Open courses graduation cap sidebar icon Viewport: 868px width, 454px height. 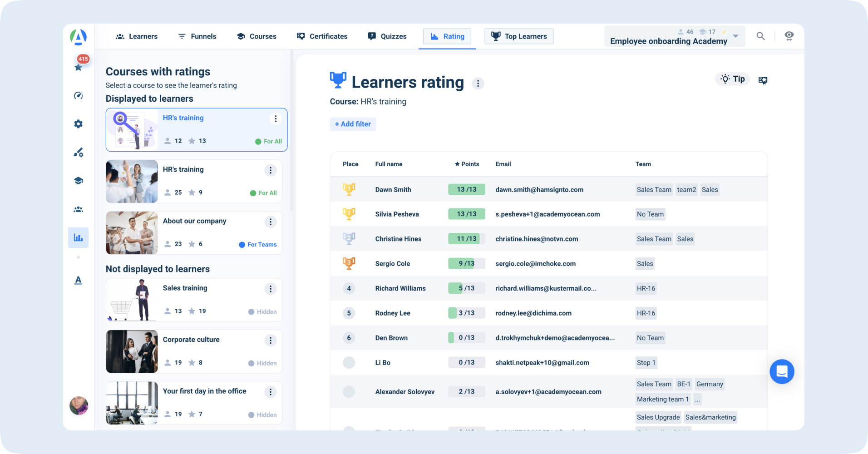pyautogui.click(x=79, y=181)
